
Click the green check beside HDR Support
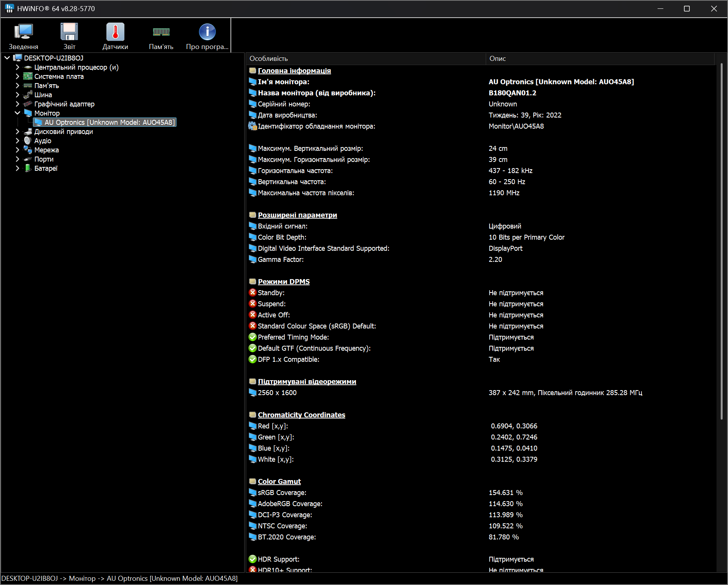tap(253, 559)
